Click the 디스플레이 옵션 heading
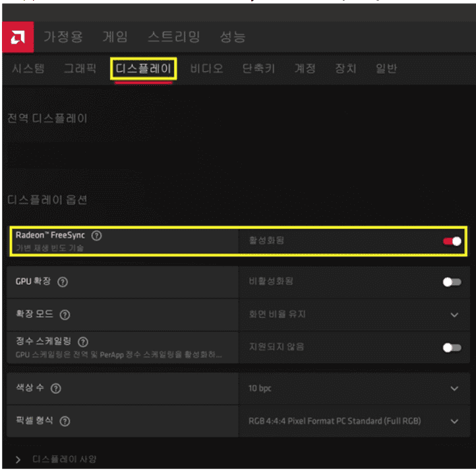Screen dimensions: 476x471 (47, 200)
